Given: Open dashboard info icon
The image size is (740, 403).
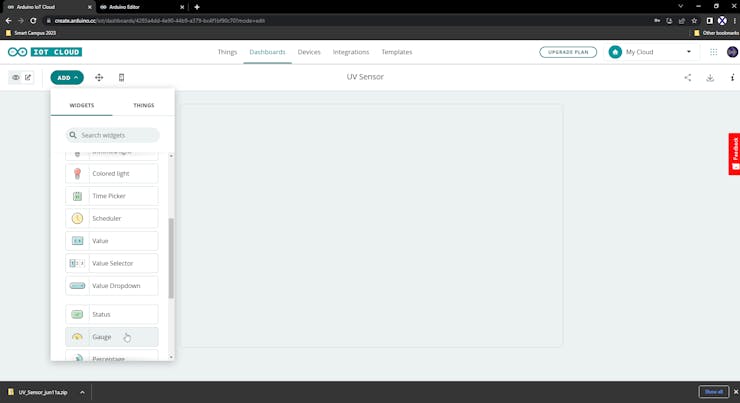Looking at the screenshot, I should (732, 77).
